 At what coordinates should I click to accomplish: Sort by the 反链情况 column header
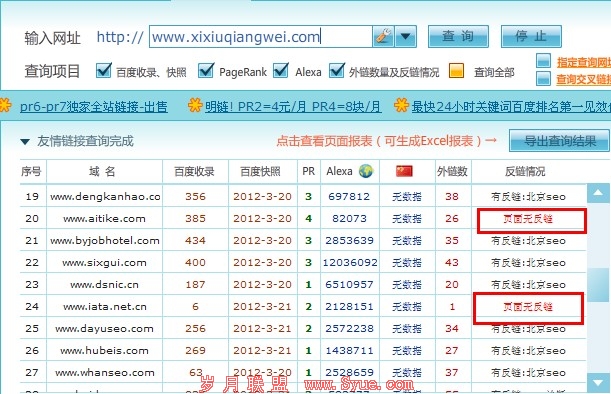[x=525, y=171]
